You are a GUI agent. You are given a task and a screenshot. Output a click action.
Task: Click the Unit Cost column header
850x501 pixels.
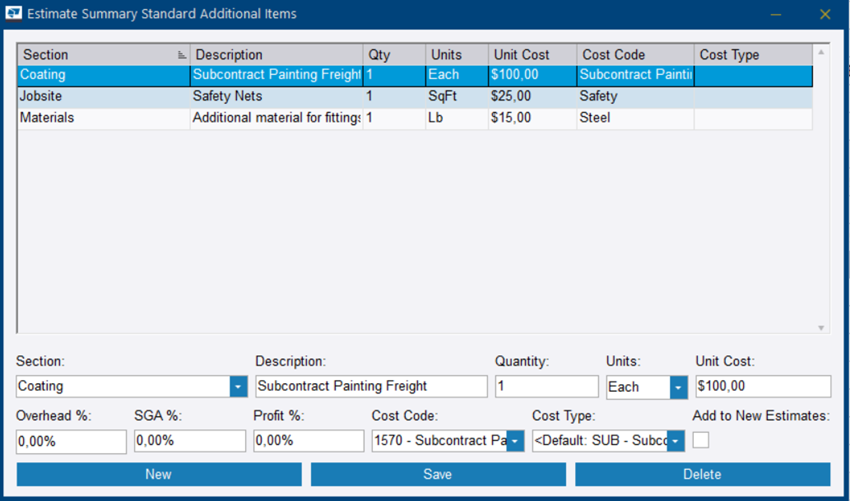(x=532, y=55)
